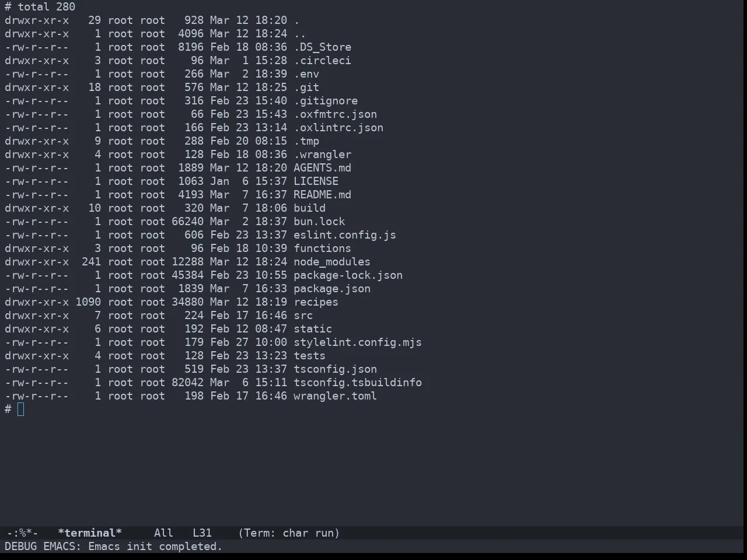
Task: Click the 'All' position indicator in mode line
Action: [x=163, y=533]
